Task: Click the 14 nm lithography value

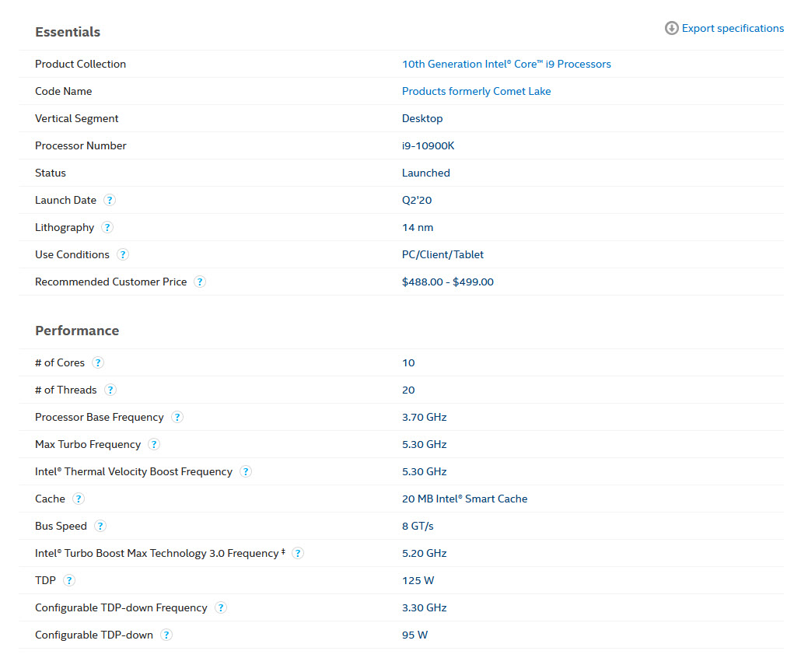Action: (418, 227)
